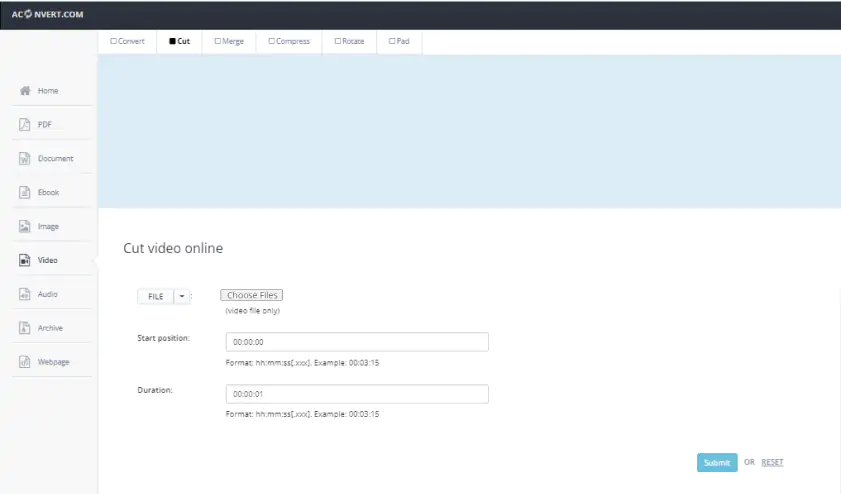Click into the Duration input field
This screenshot has height=494, width=841.
356,394
